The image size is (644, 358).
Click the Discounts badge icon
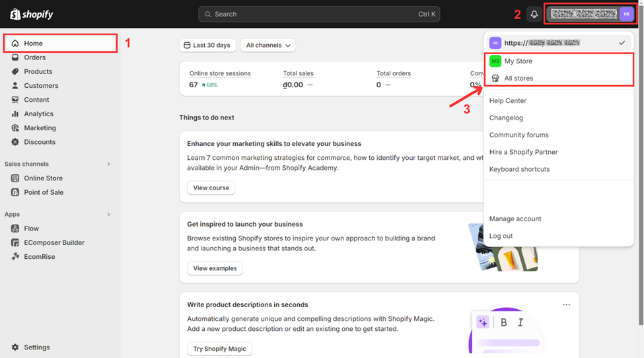[x=15, y=142]
